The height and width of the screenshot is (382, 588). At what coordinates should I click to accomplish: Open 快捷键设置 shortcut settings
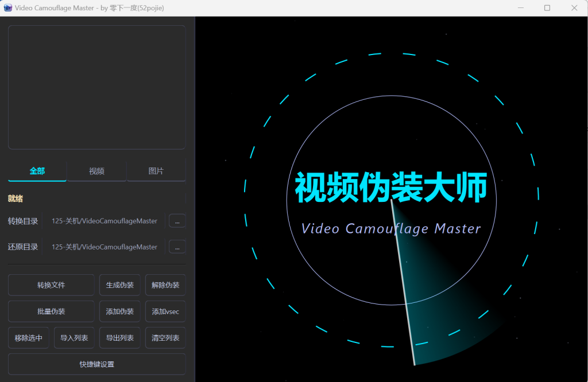coord(96,364)
